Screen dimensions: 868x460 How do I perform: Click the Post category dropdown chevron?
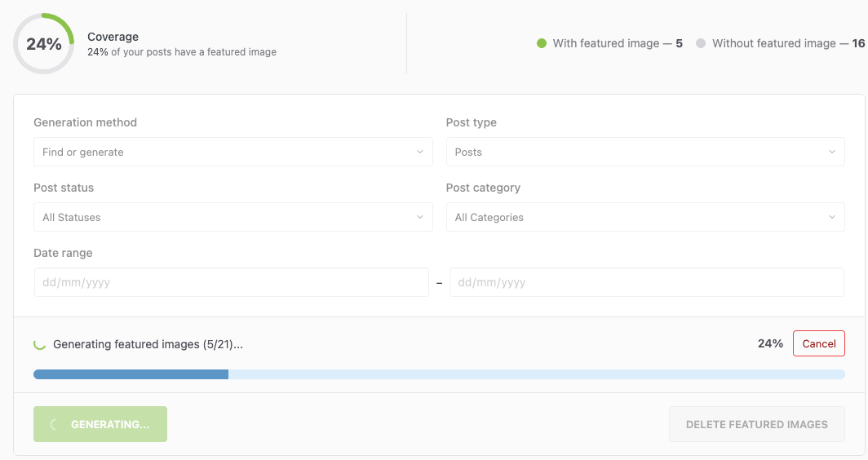click(832, 217)
